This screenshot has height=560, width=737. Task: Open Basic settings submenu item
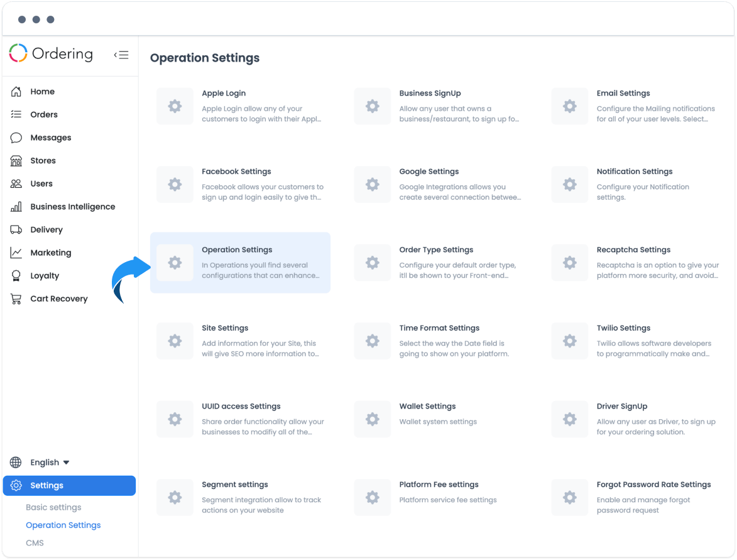53,507
